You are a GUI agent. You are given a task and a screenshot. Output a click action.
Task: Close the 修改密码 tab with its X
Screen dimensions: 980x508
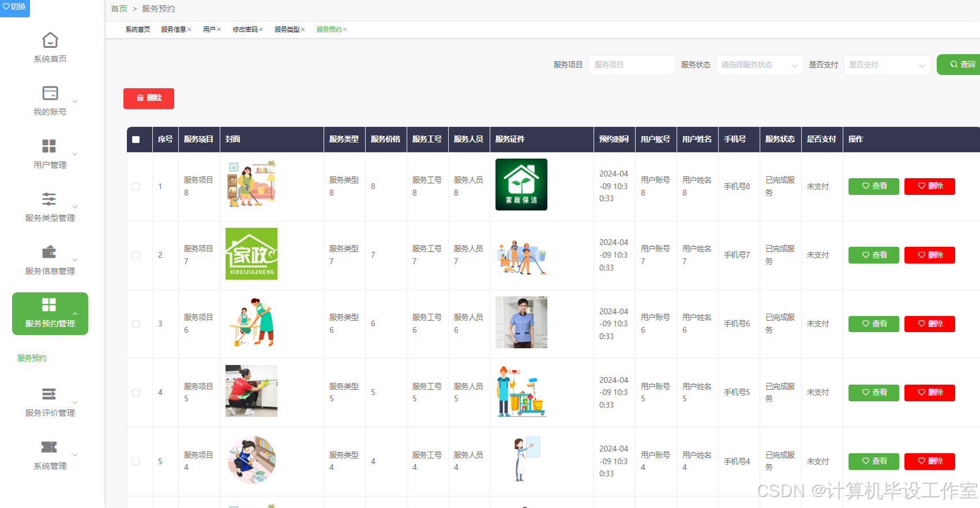click(261, 29)
